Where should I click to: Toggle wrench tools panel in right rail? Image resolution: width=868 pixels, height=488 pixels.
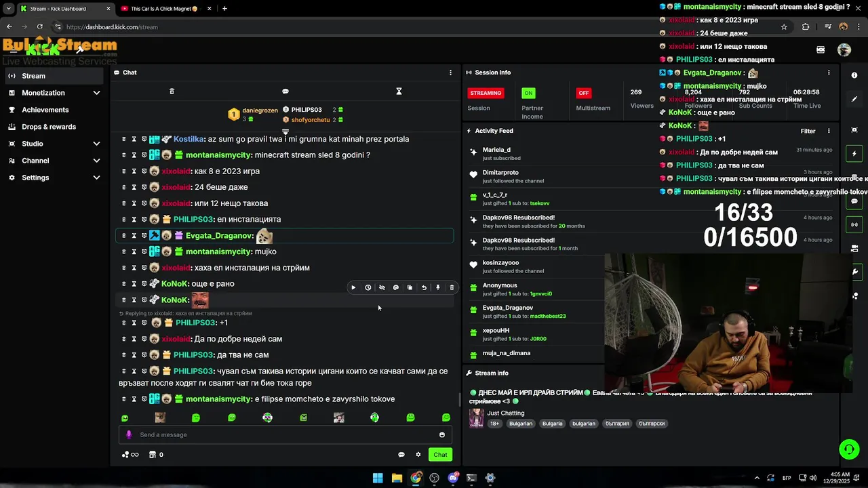855,272
